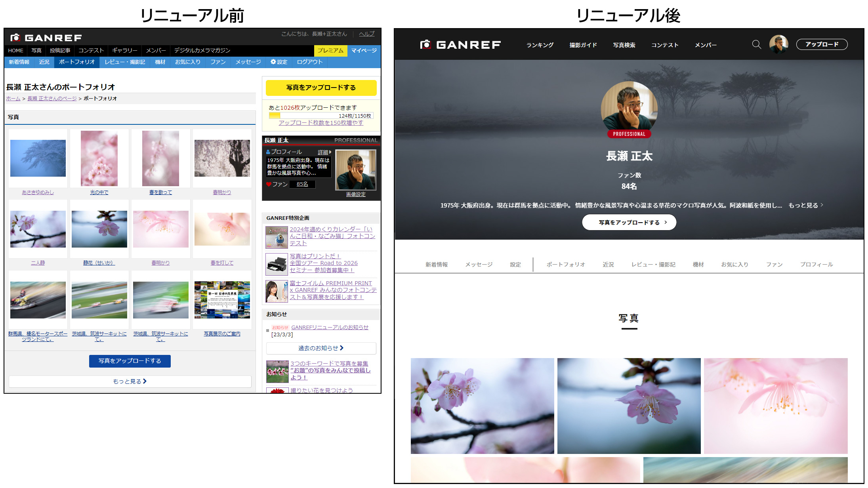Image resolution: width=868 pixels, height=488 pixels.
Task: Open GANREFリニューアルのお知らせ link
Action: pos(330,328)
